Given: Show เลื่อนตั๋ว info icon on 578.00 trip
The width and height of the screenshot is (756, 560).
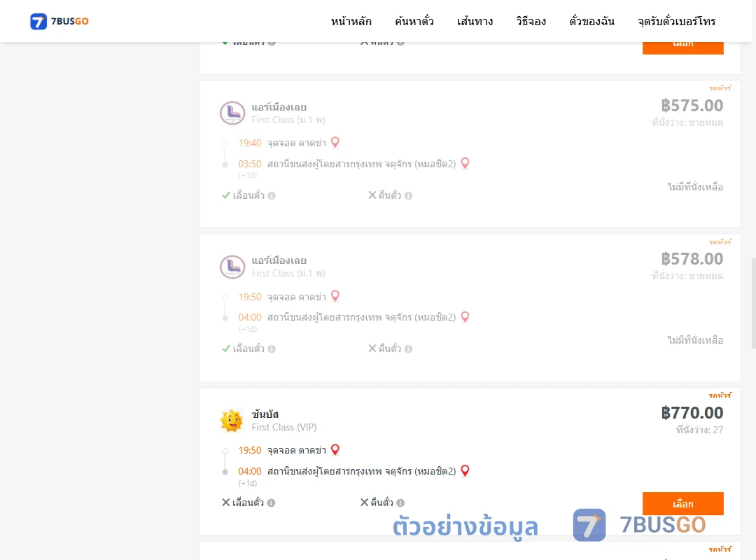Looking at the screenshot, I should click(x=272, y=349).
